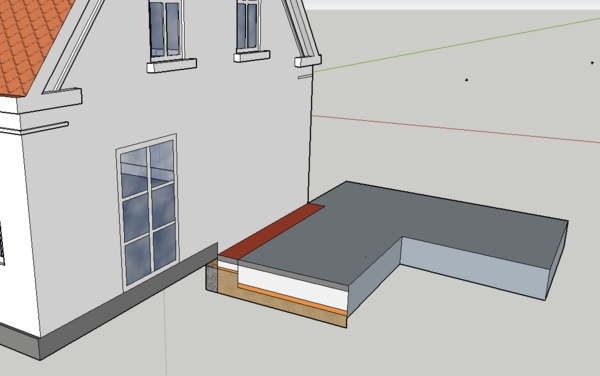Click the cornice block at right gable end
The width and height of the screenshot is (600, 376).
[x=308, y=61]
